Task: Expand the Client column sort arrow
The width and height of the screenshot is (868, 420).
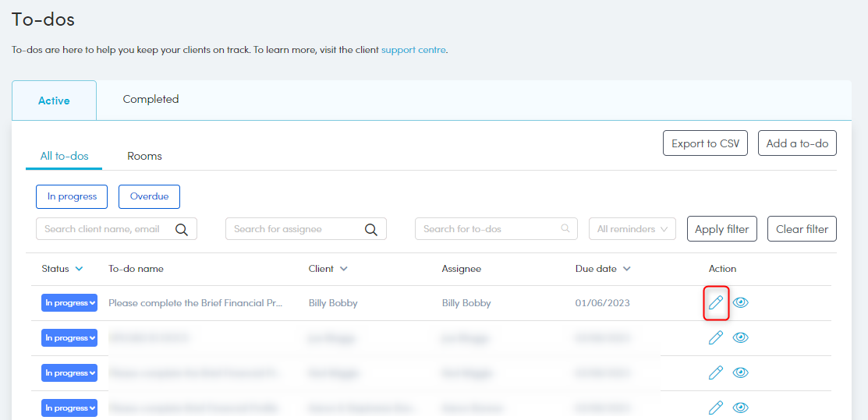Action: click(344, 269)
